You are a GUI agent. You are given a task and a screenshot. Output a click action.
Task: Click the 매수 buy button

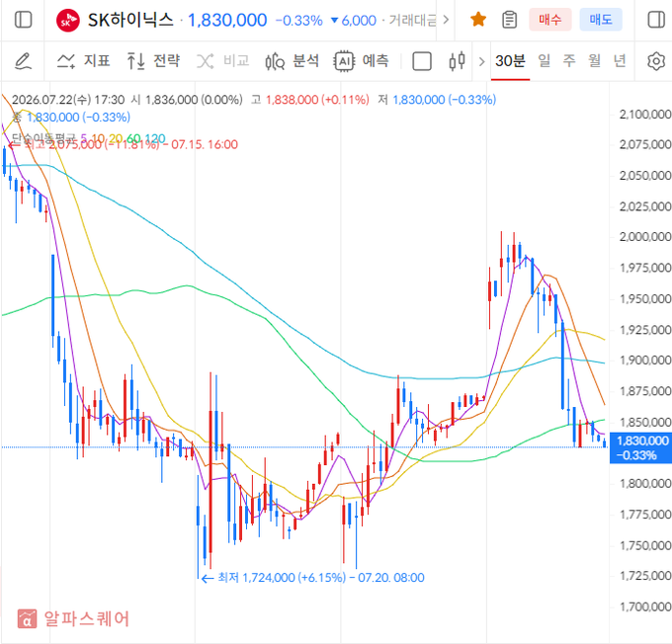(550, 20)
